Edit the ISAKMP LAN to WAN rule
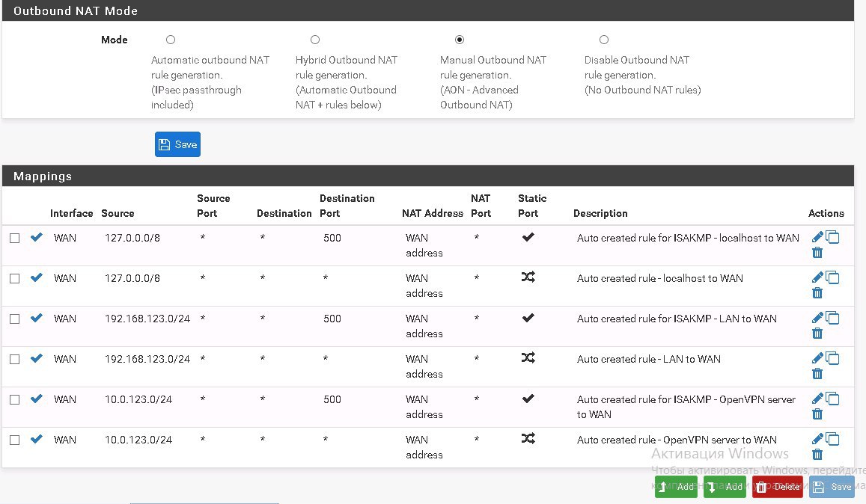This screenshot has height=504, width=866. tap(817, 318)
